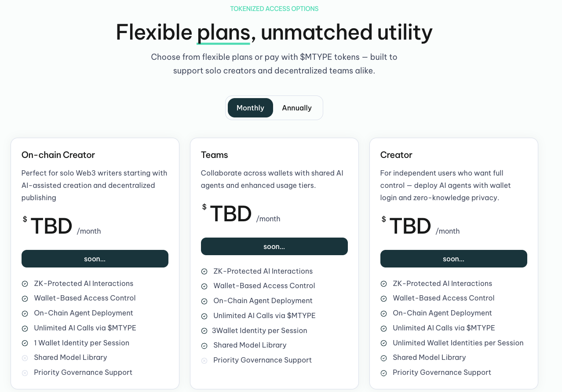The width and height of the screenshot is (562, 392).
Task: Select the Teams plan title
Action: 215,155
